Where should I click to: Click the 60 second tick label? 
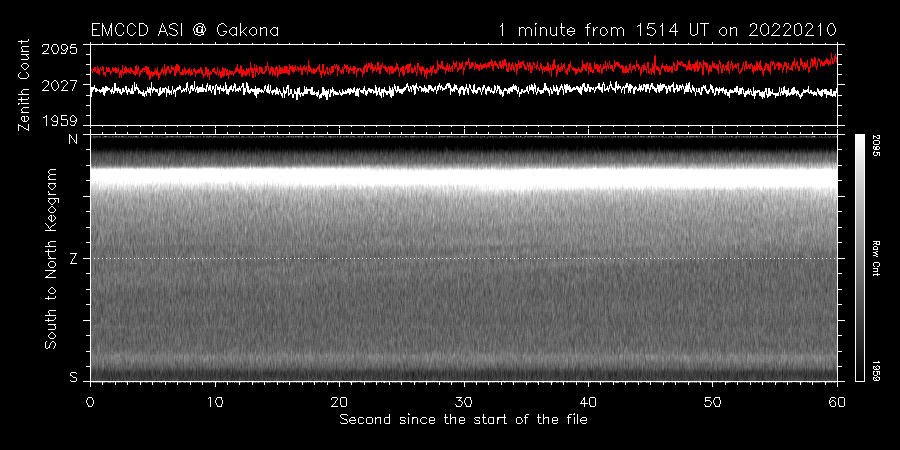click(x=837, y=402)
